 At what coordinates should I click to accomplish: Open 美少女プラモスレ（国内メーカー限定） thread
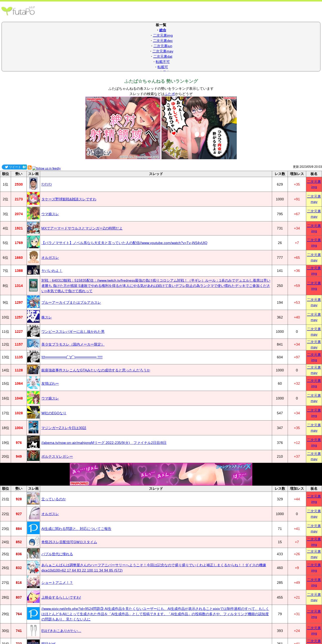click(73, 344)
